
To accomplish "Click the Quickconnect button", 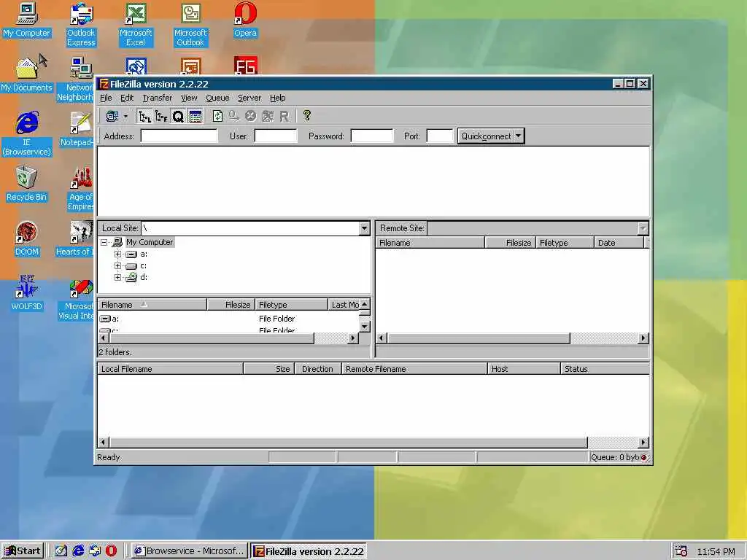I will pyautogui.click(x=485, y=136).
